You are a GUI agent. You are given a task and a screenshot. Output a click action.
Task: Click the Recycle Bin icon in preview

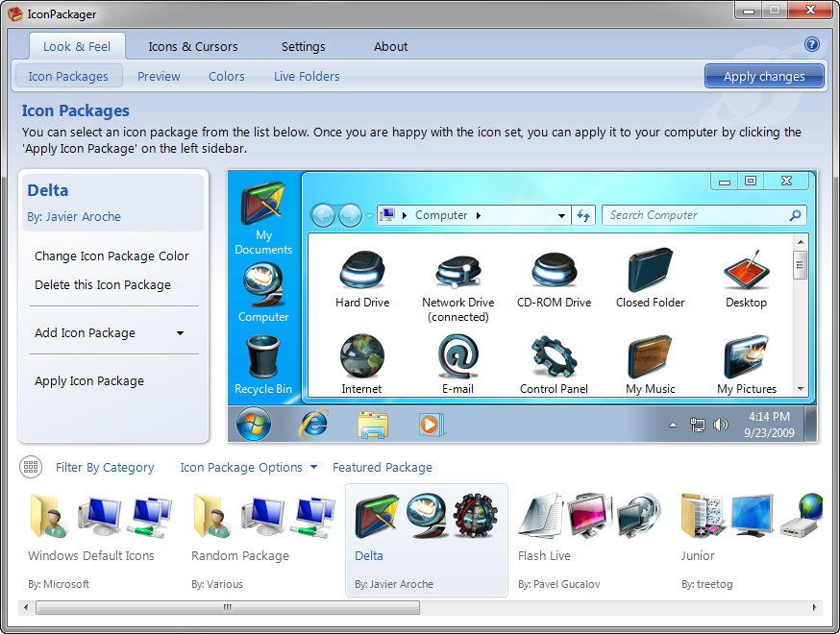pyautogui.click(x=262, y=357)
